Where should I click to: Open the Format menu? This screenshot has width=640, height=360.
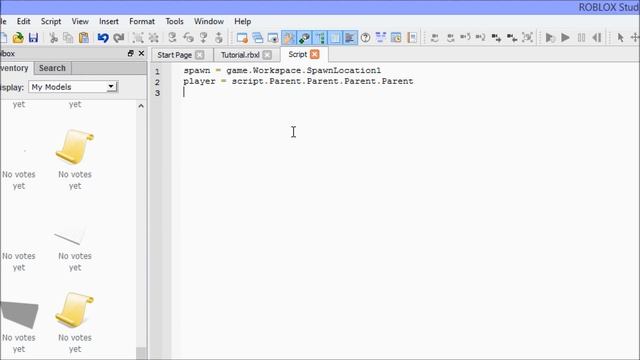pyautogui.click(x=142, y=21)
